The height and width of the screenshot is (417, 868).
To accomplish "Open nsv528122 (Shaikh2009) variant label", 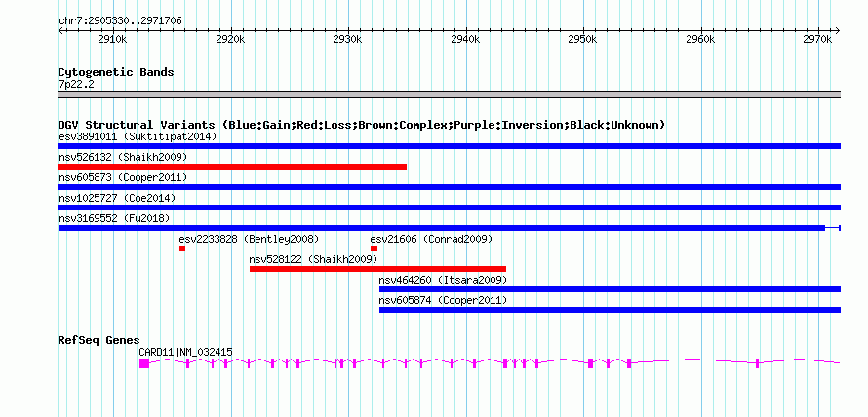I will [x=314, y=259].
